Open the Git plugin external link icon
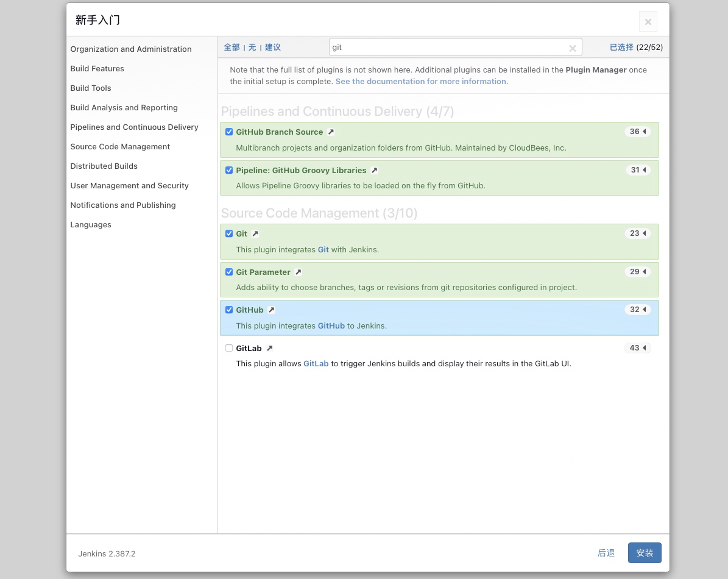The image size is (728, 579). coord(255,233)
